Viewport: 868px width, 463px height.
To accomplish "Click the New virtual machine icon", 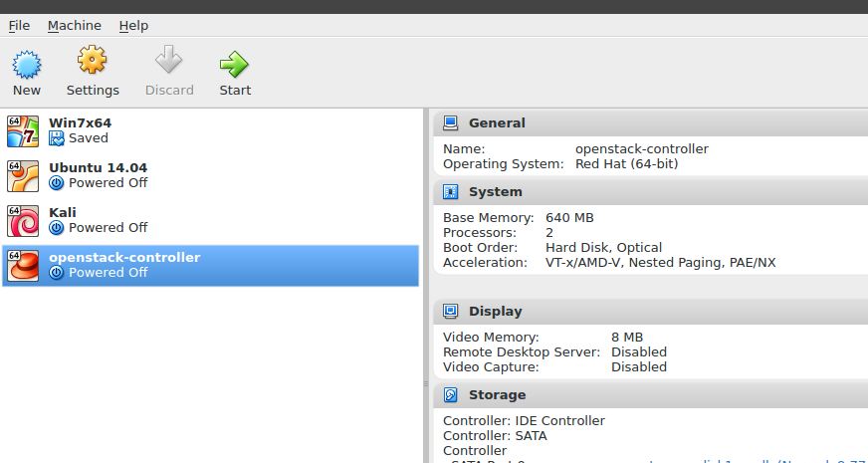I will 27,65.
